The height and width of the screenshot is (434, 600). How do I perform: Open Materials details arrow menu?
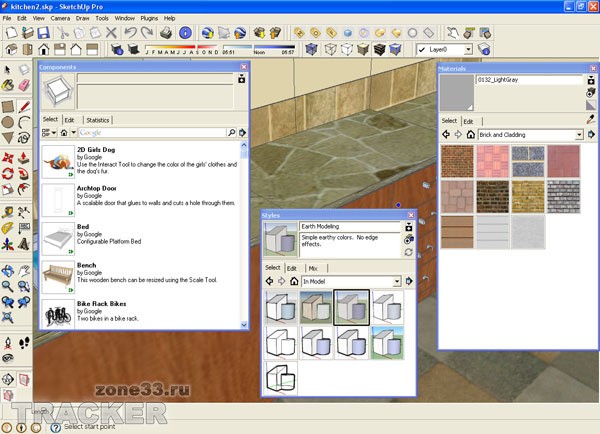click(592, 135)
